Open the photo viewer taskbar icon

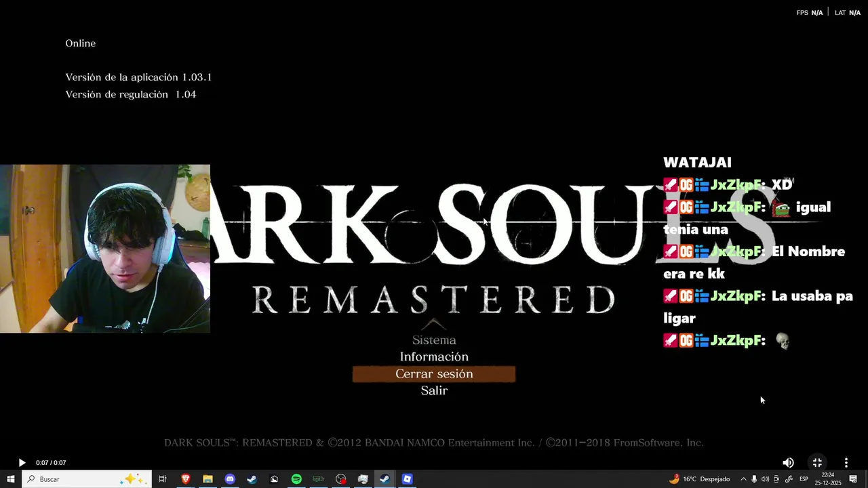[363, 479]
